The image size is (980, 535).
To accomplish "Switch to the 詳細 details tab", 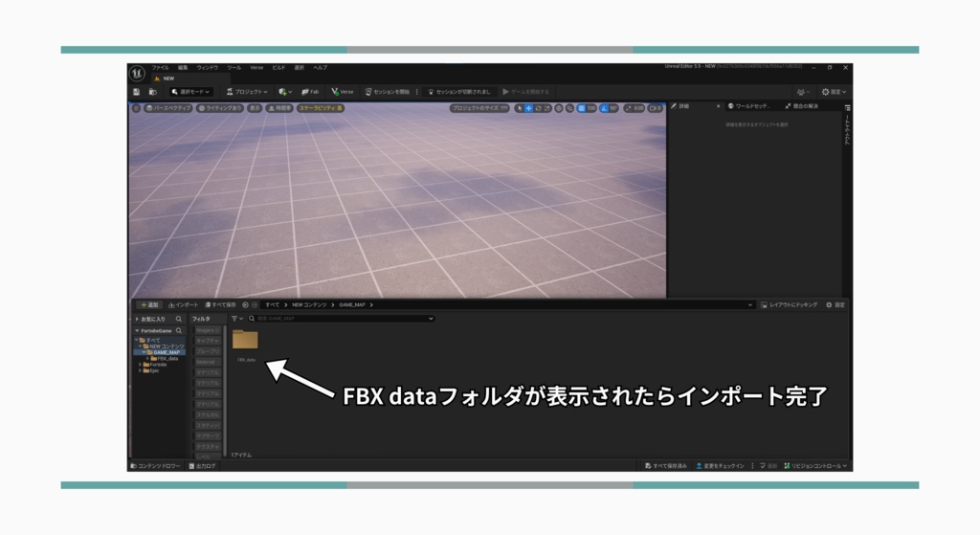I will tap(684, 106).
